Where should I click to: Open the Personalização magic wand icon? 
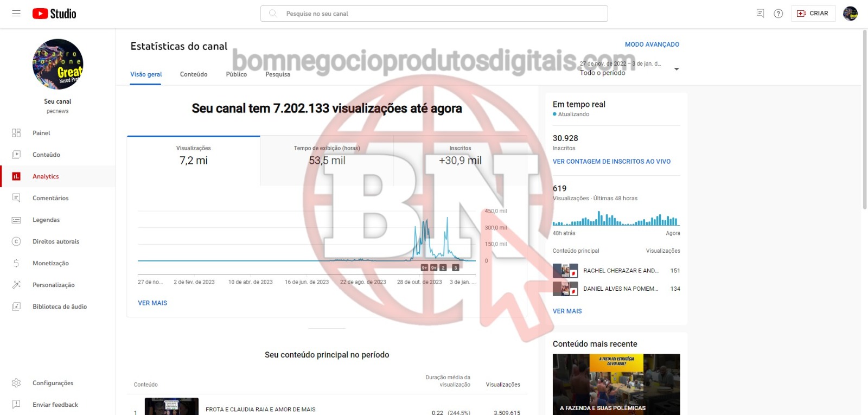(16, 285)
